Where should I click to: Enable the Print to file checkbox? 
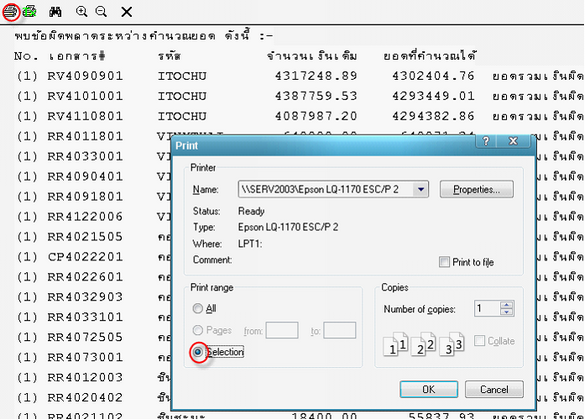[444, 262]
